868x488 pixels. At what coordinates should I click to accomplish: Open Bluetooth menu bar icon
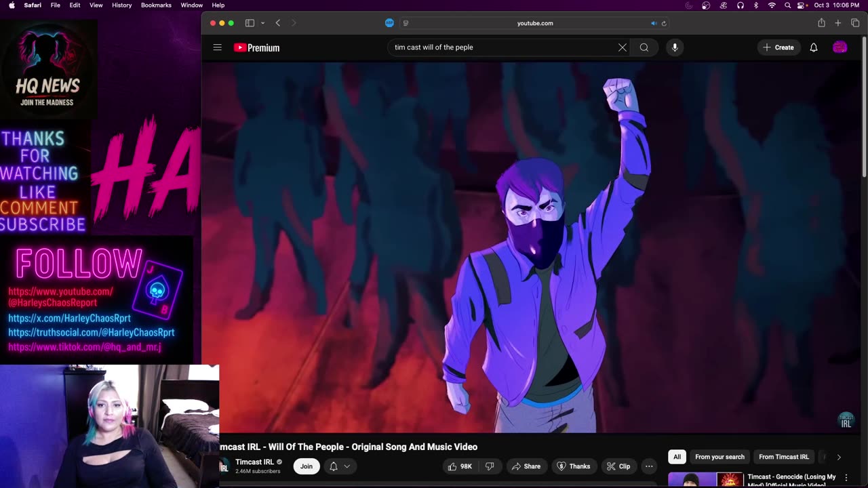point(756,5)
